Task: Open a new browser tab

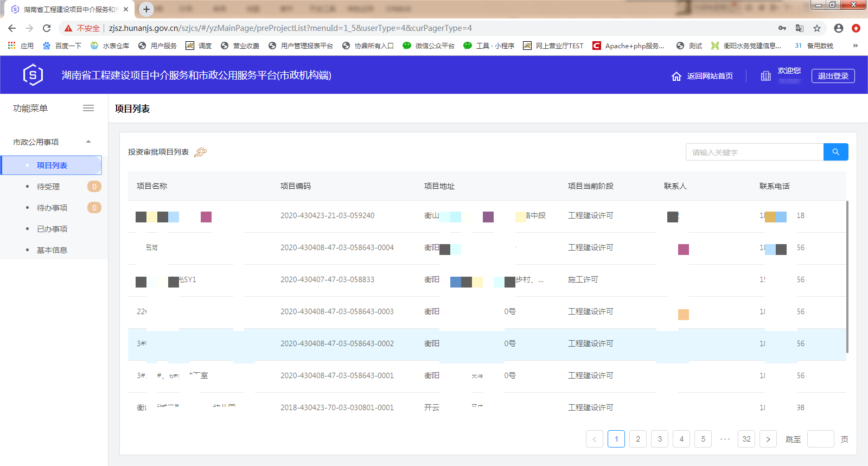Action: tap(146, 9)
